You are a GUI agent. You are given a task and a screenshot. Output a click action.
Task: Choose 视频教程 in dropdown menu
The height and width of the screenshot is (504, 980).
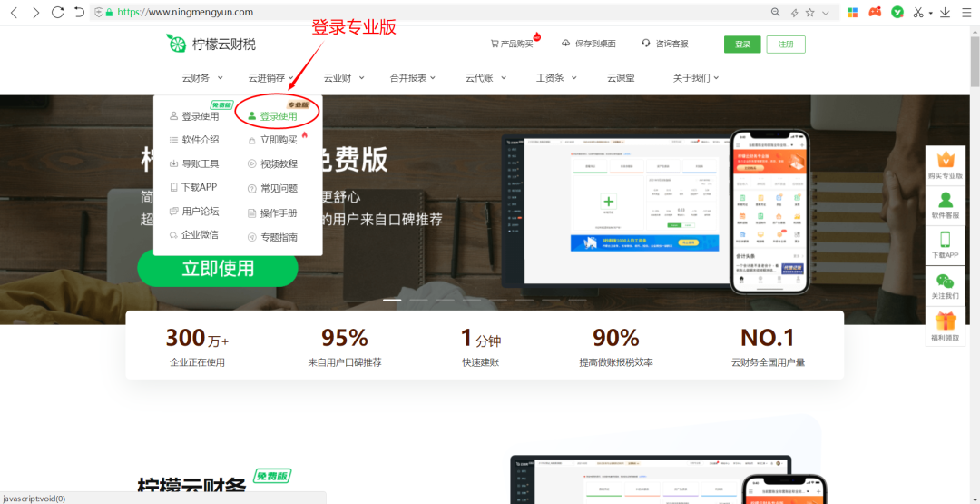(272, 163)
